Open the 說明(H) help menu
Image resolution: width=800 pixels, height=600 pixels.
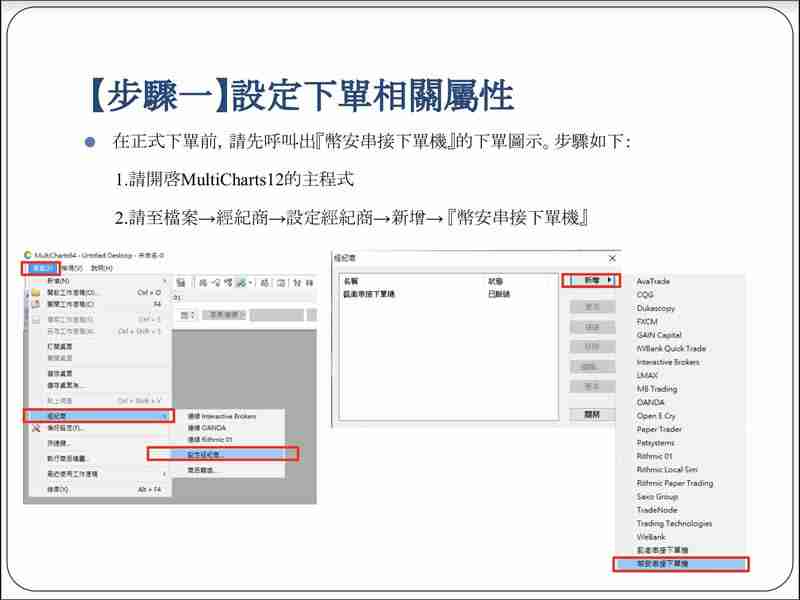click(99, 270)
